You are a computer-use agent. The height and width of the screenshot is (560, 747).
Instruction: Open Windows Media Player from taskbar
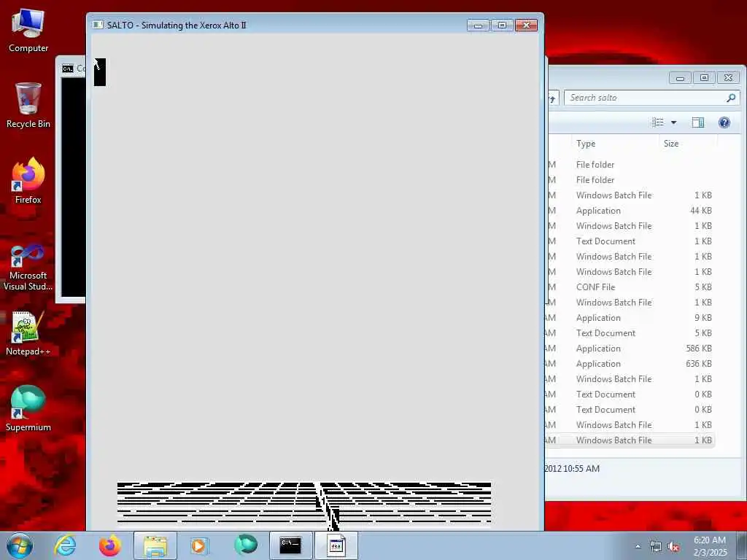point(200,545)
